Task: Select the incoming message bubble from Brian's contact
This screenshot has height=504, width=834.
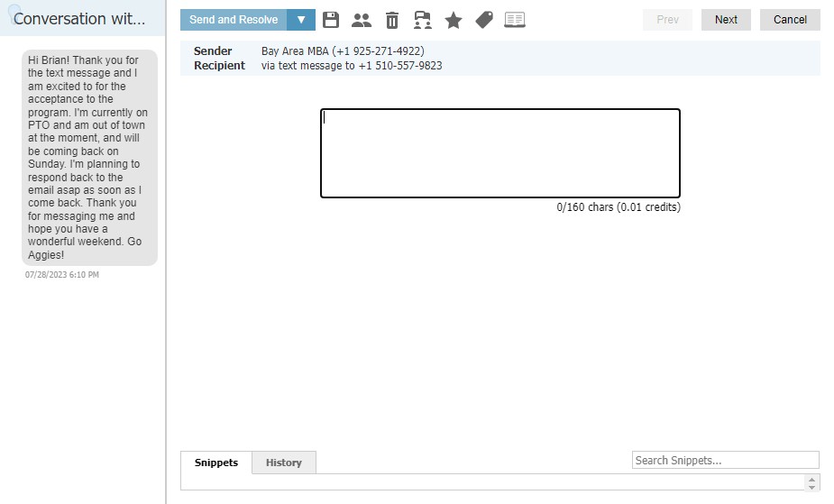Action: (89, 158)
